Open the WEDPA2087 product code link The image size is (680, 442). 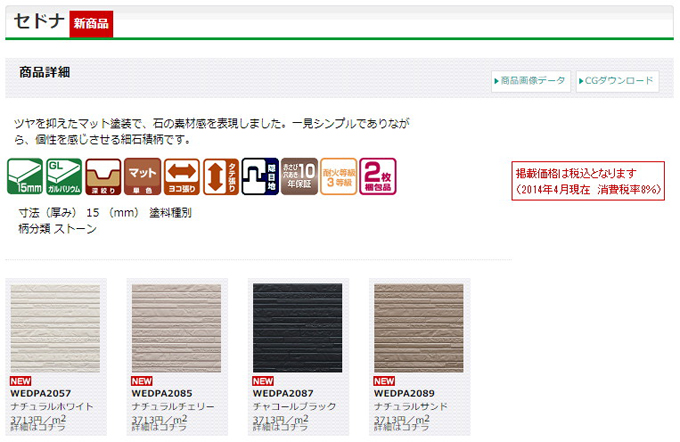(283, 393)
